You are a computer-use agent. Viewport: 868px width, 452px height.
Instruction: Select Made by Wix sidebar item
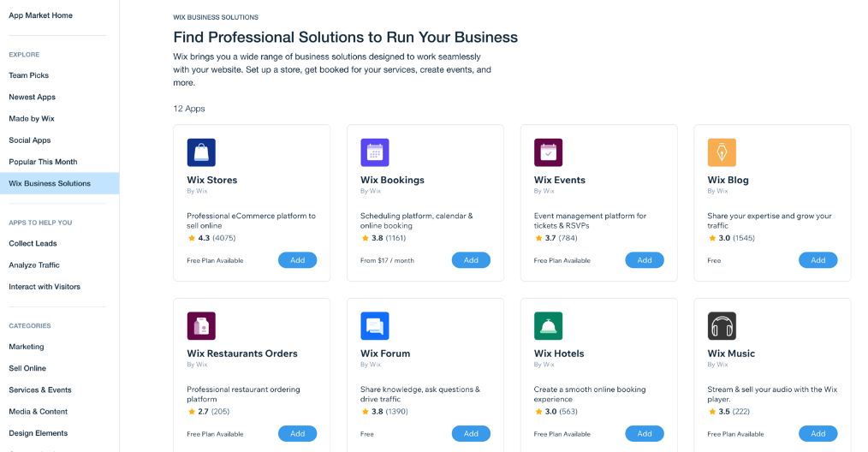pos(32,118)
